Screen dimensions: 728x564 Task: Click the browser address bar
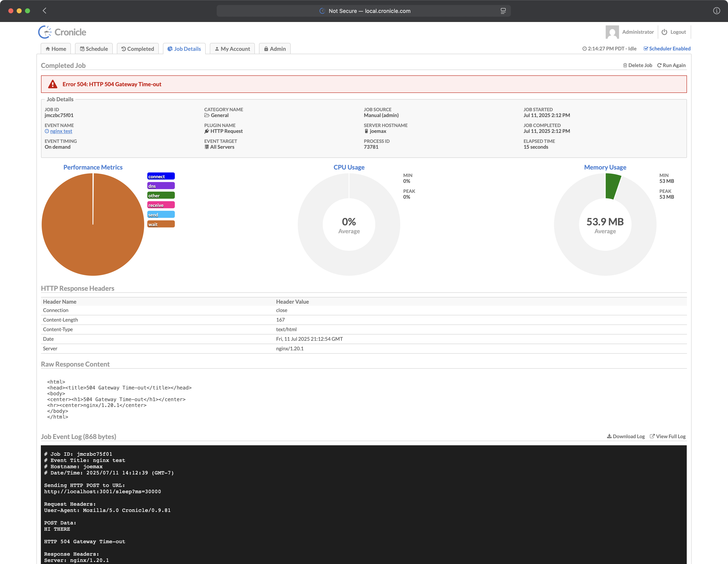[363, 11]
